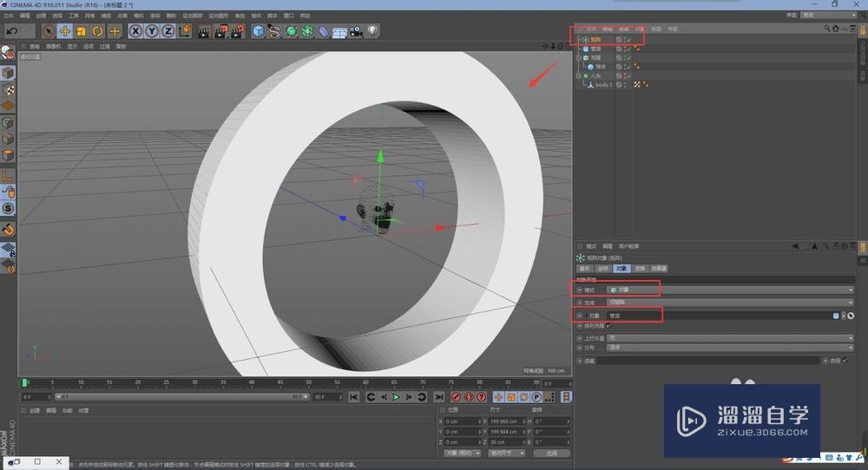Viewport: 868px width, 470px height.
Task: Toggle Y axis lock
Action: pyautogui.click(x=152, y=31)
